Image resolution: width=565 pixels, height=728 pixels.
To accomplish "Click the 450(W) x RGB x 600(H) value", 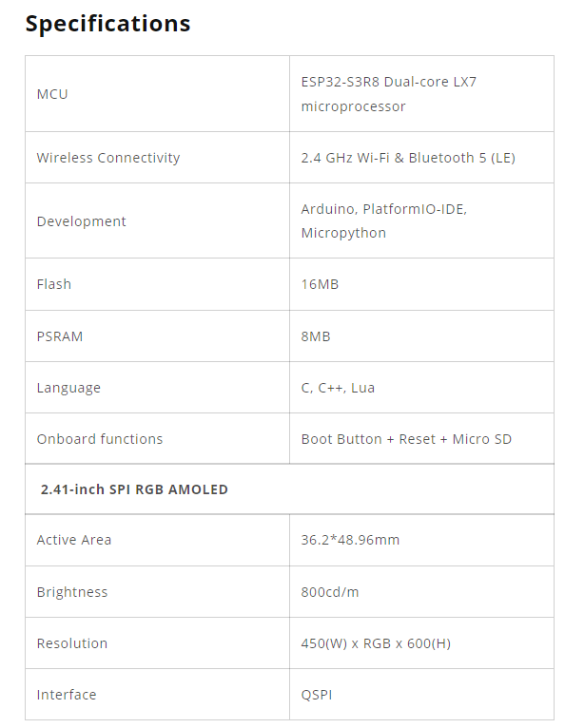I will (376, 643).
